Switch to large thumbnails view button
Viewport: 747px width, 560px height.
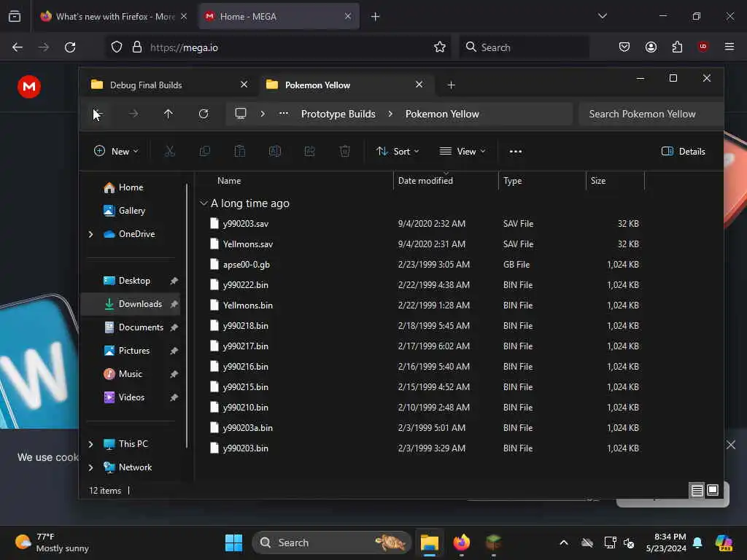pos(713,490)
